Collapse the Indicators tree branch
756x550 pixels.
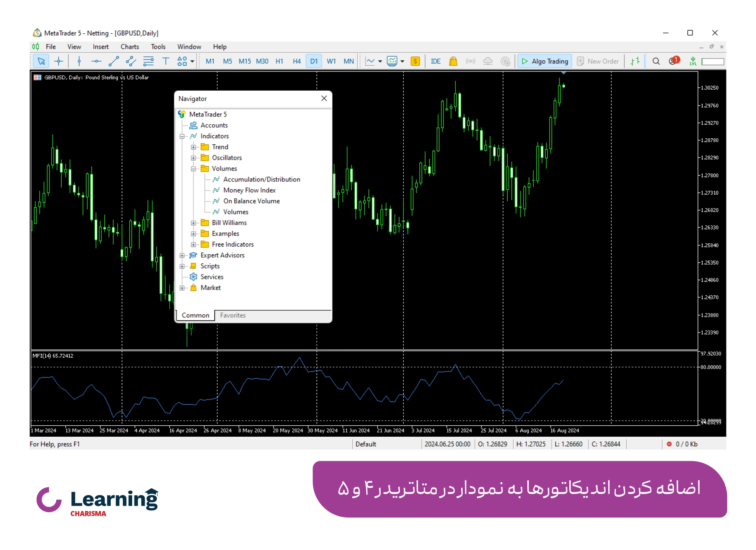tap(182, 136)
